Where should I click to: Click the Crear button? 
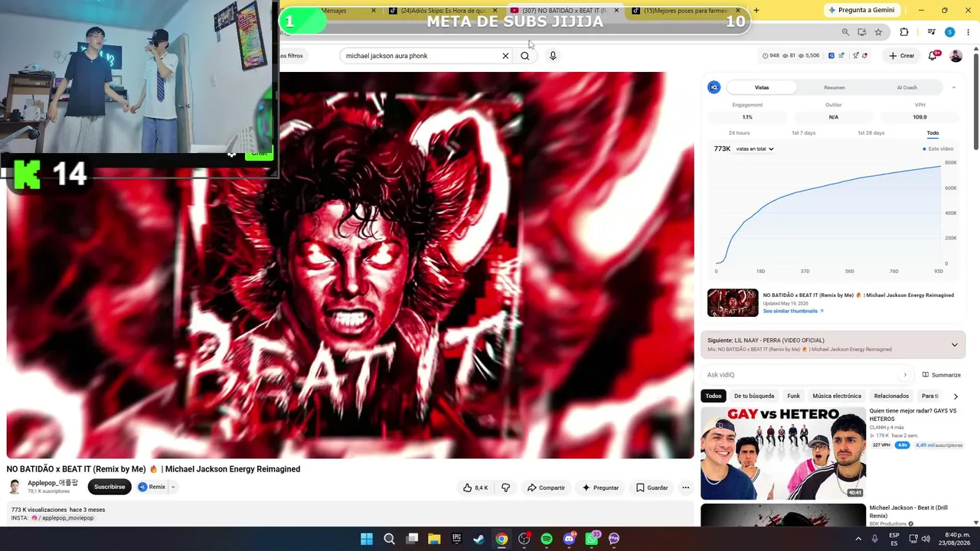(901, 56)
